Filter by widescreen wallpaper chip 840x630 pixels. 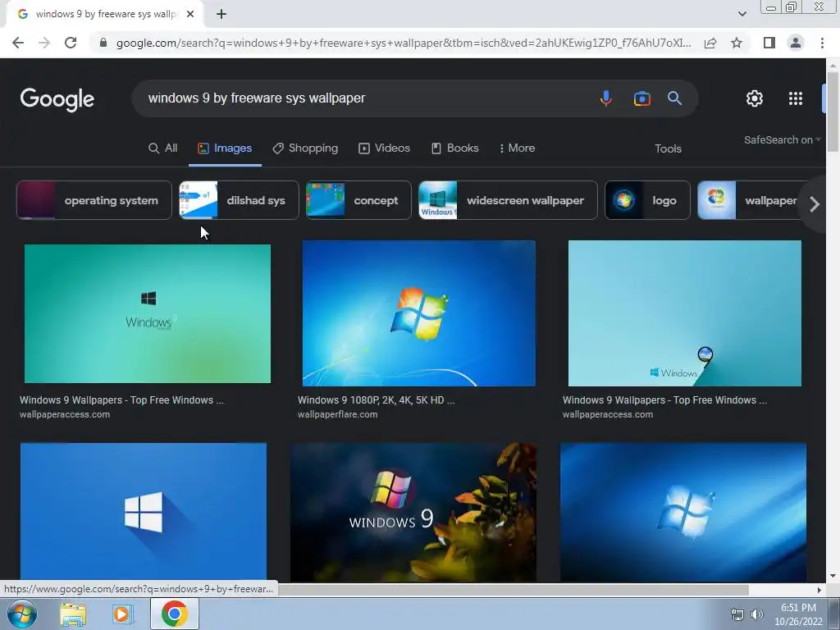pyautogui.click(x=508, y=200)
